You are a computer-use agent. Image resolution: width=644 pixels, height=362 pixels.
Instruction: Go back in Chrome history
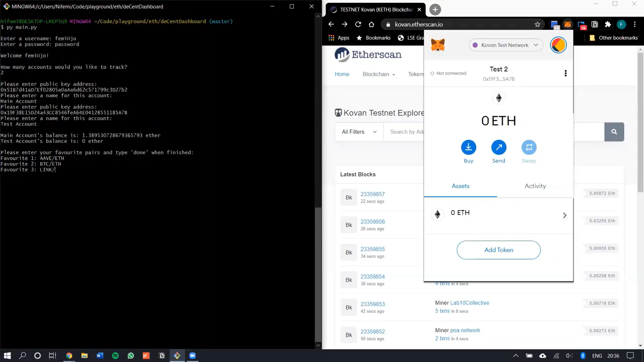[331, 24]
